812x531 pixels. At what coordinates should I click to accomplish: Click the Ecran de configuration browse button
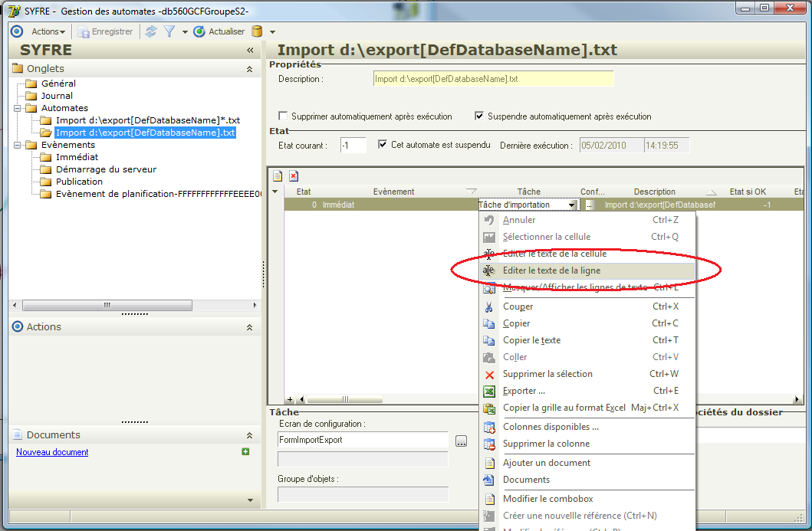461,441
